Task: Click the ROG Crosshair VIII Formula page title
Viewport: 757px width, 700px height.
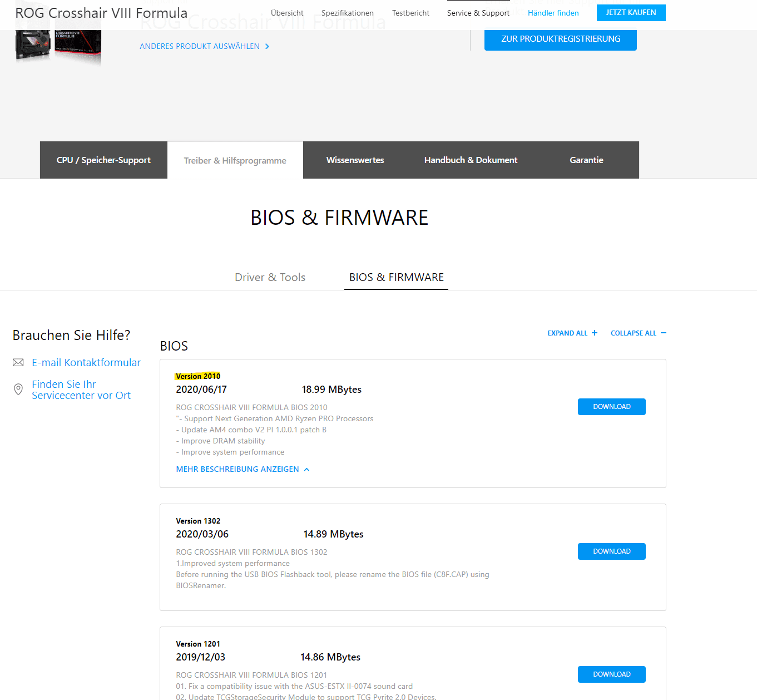Action: click(x=101, y=13)
